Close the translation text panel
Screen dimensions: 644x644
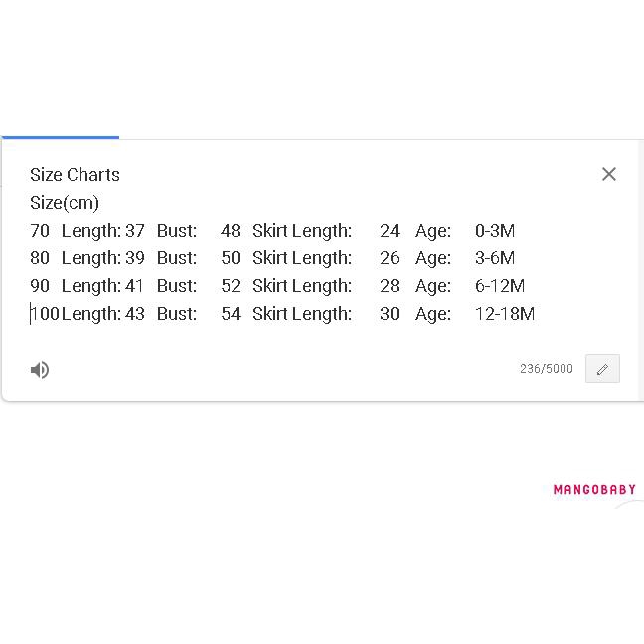tap(609, 174)
